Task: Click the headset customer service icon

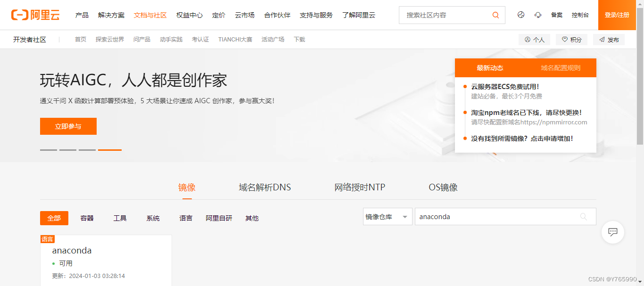Action: (538, 15)
